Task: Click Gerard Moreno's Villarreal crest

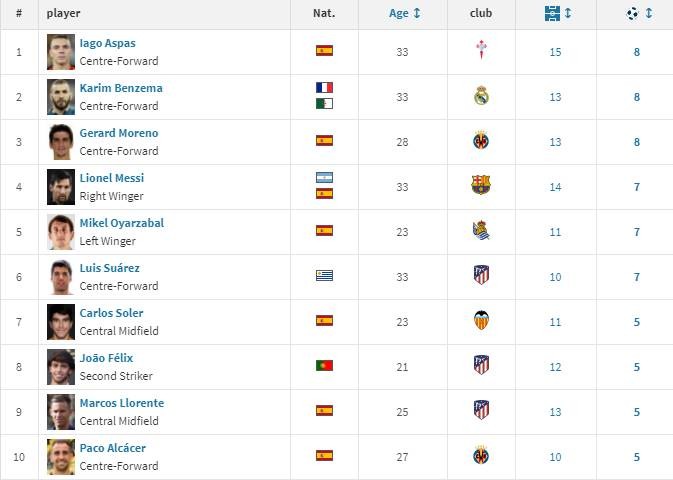Action: [481, 140]
